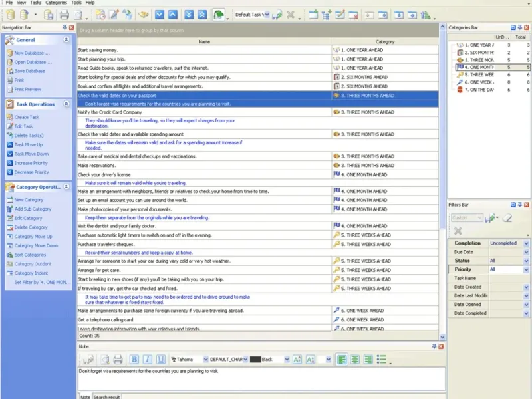This screenshot has height=399, width=532.
Task: Open the Tahoma font dropdown
Action: point(205,359)
